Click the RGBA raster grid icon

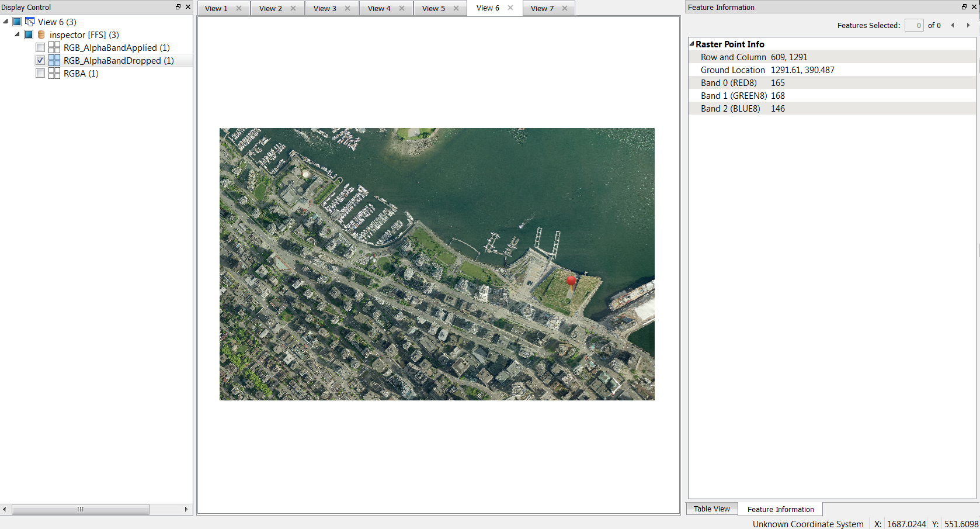pyautogui.click(x=54, y=73)
